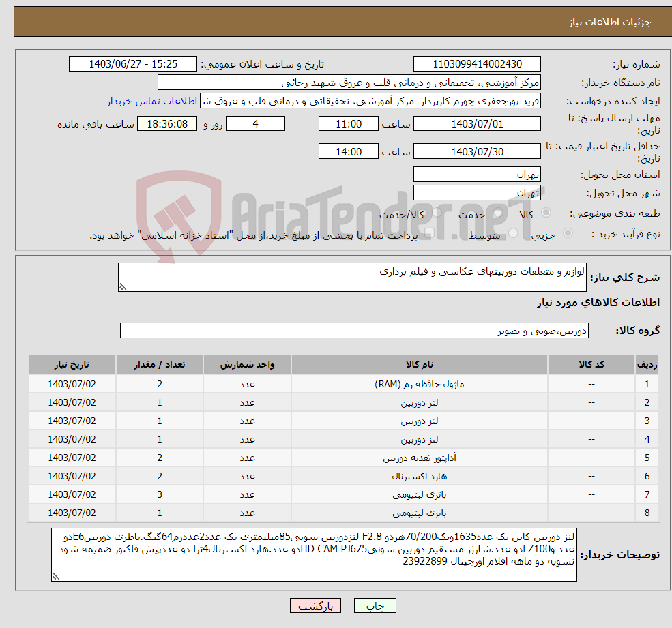Click the ردیف column header
This screenshot has height=628, width=672.
click(x=647, y=365)
